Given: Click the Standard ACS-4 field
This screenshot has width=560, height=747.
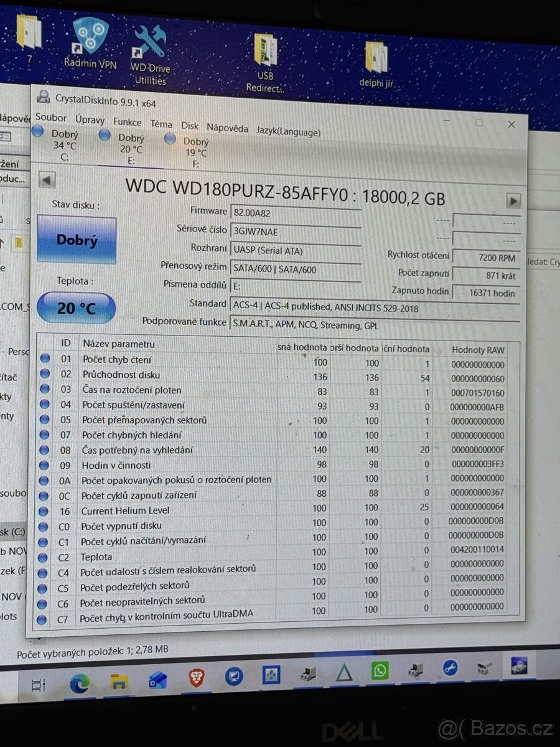Looking at the screenshot, I should tap(375, 308).
